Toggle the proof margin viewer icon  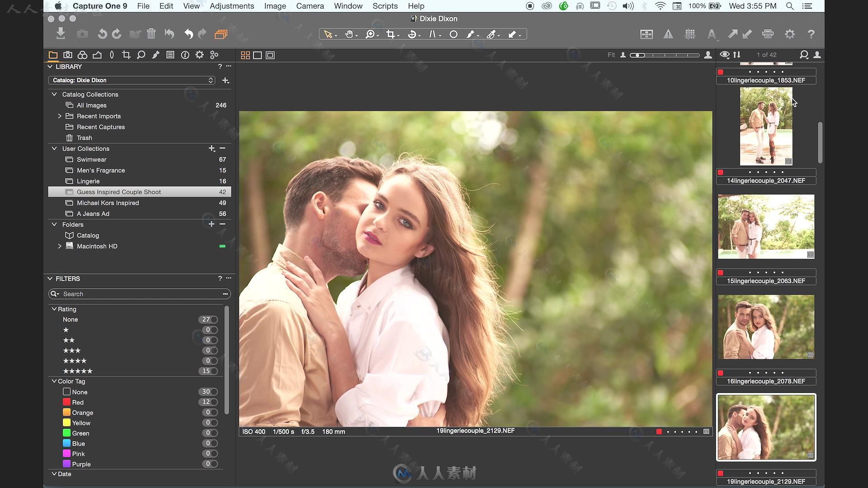pos(270,55)
